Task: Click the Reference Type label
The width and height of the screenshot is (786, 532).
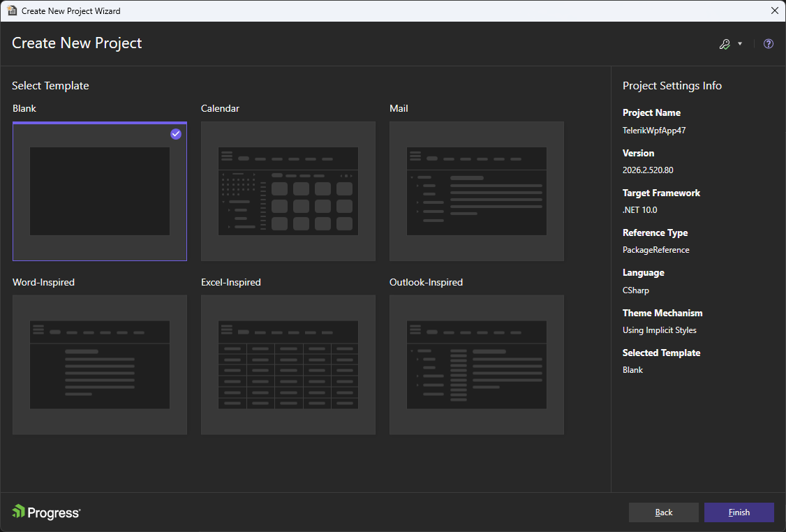Action: click(x=655, y=232)
